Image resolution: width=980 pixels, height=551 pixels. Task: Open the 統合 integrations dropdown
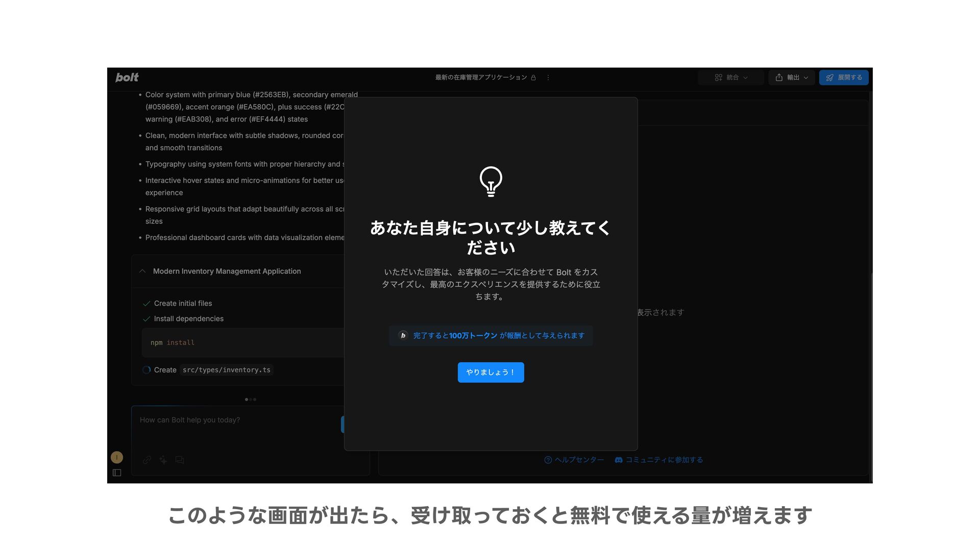pyautogui.click(x=731, y=78)
